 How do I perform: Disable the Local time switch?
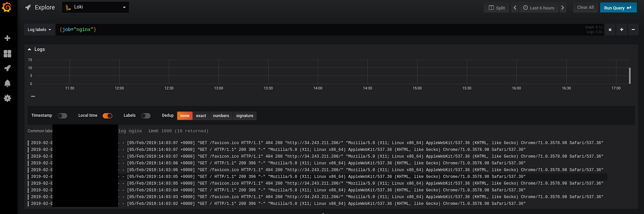pyautogui.click(x=107, y=115)
